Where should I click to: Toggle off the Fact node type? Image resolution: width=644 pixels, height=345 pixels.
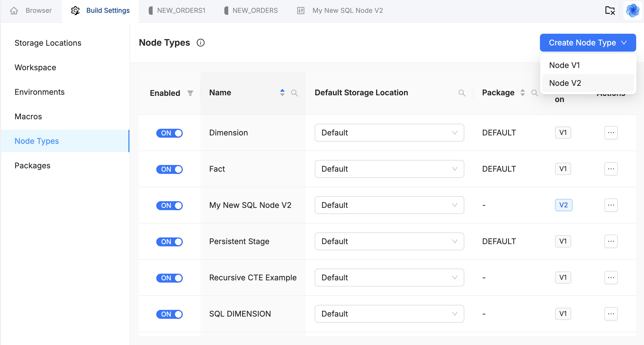169,169
